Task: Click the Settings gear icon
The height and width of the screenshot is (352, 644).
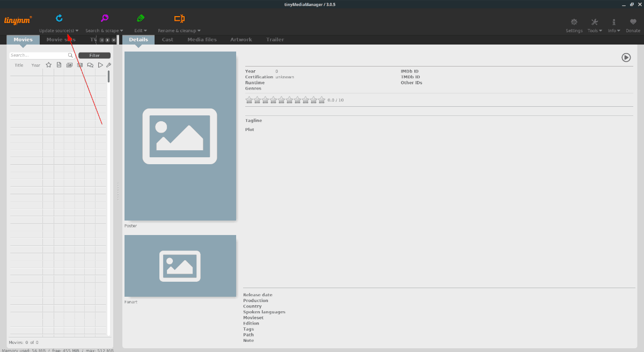Action: click(x=574, y=23)
